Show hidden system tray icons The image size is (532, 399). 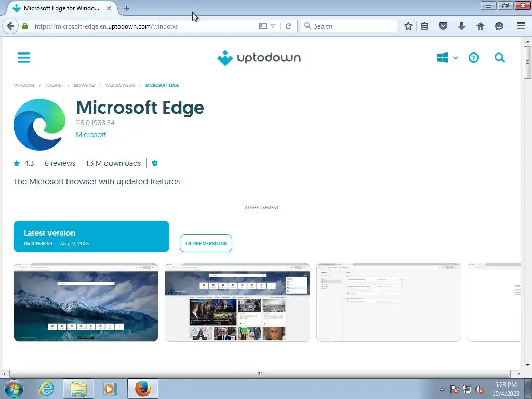[x=442, y=389]
